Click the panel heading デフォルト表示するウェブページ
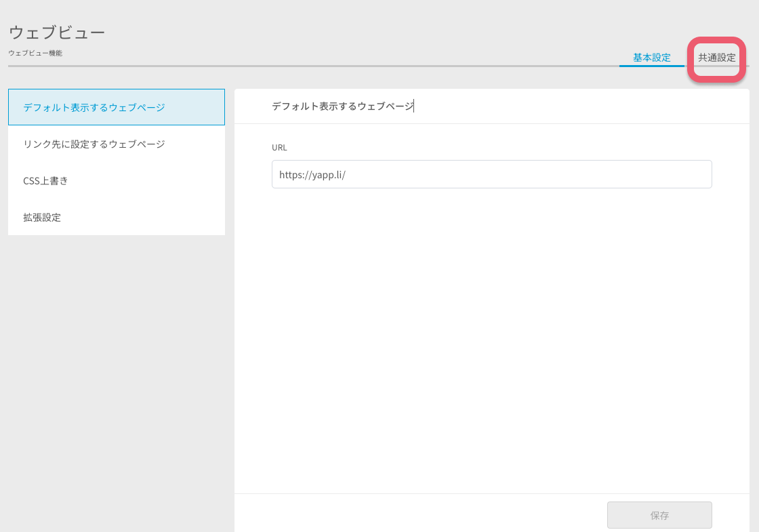This screenshot has height=532, width=759. point(342,106)
